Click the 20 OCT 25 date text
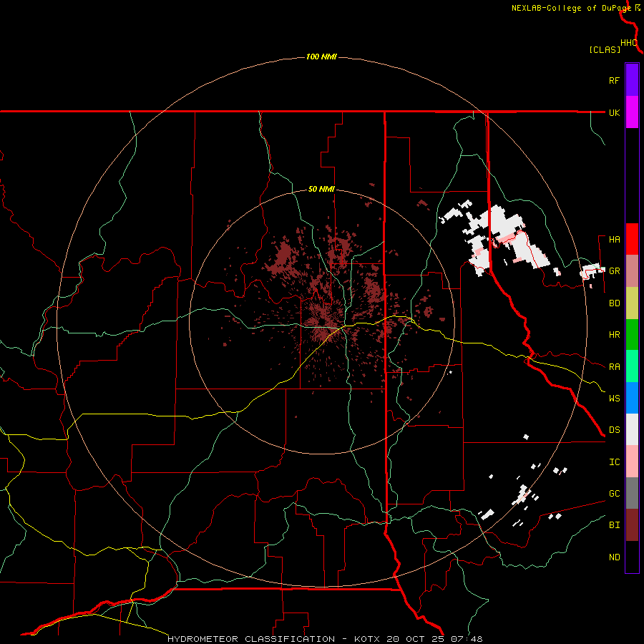This screenshot has height=644, width=644. [x=417, y=639]
